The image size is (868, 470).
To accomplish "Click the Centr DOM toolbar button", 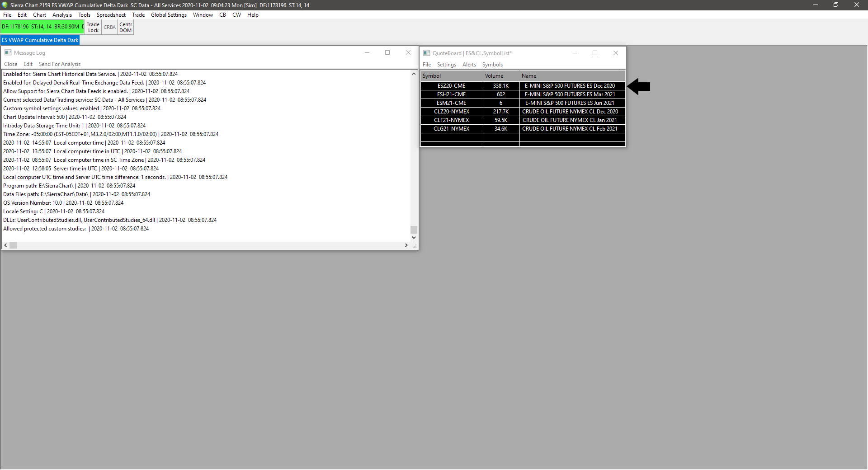I will click(x=126, y=28).
